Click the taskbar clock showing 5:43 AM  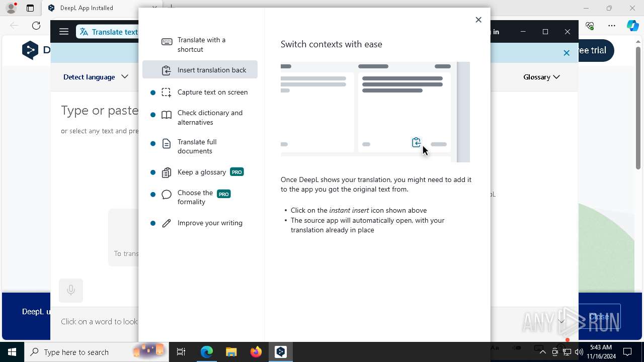[x=601, y=352]
